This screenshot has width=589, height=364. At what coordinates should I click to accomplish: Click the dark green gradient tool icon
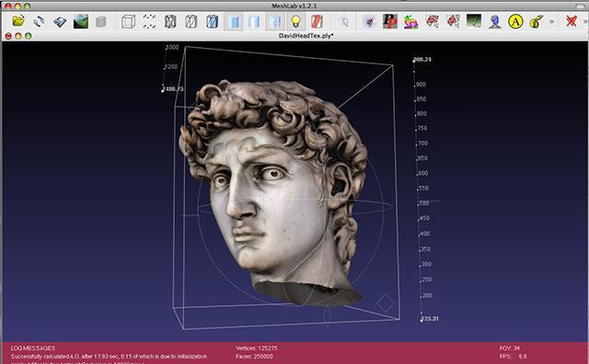coord(474,21)
